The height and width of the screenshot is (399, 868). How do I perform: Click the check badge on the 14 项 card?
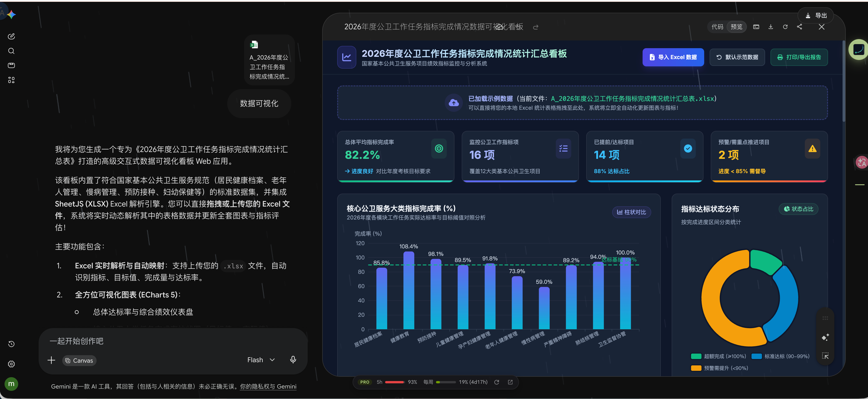[688, 149]
